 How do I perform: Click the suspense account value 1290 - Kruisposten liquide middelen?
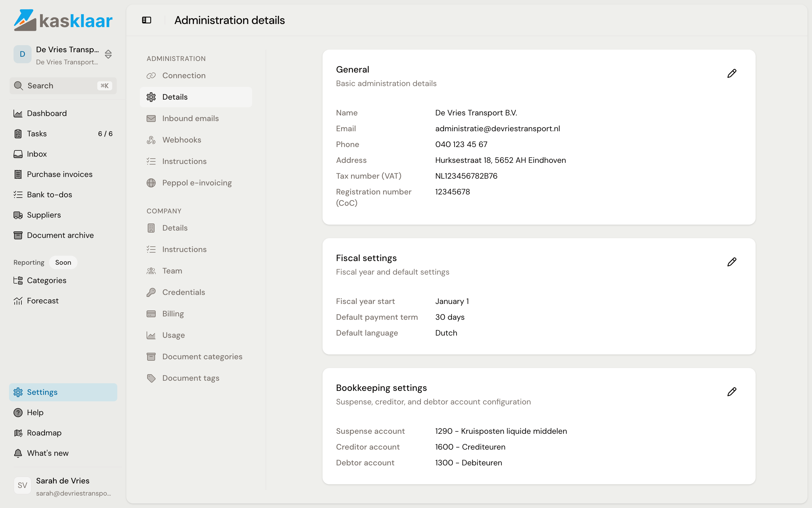tap(501, 432)
